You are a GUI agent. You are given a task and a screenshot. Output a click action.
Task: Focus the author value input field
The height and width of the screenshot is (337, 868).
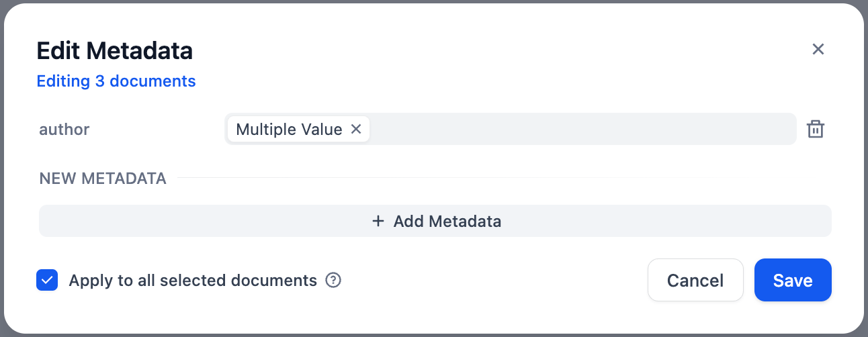click(x=578, y=129)
